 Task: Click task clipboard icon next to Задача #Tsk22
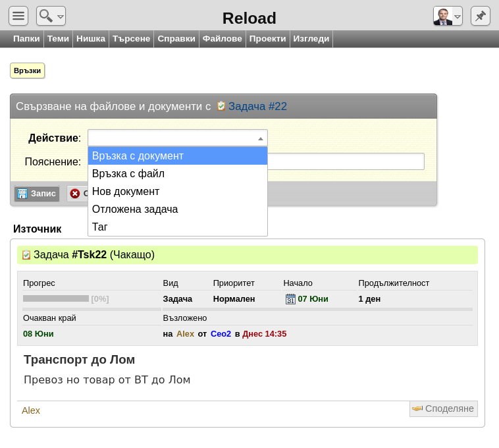click(26, 255)
